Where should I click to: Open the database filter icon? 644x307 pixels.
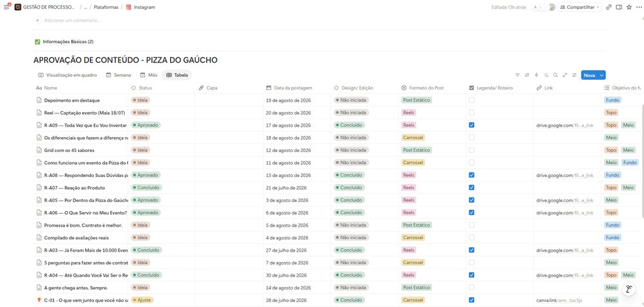pyautogui.click(x=518, y=75)
